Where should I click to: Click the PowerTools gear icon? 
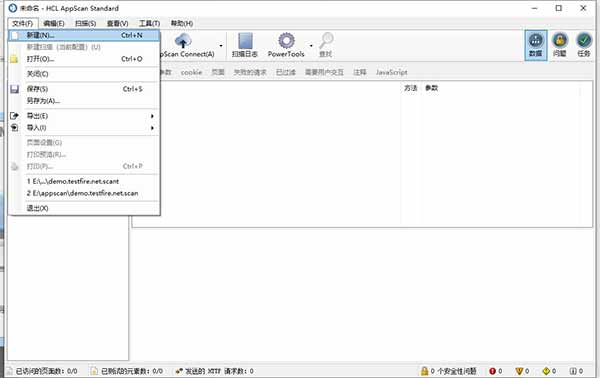pos(286,41)
